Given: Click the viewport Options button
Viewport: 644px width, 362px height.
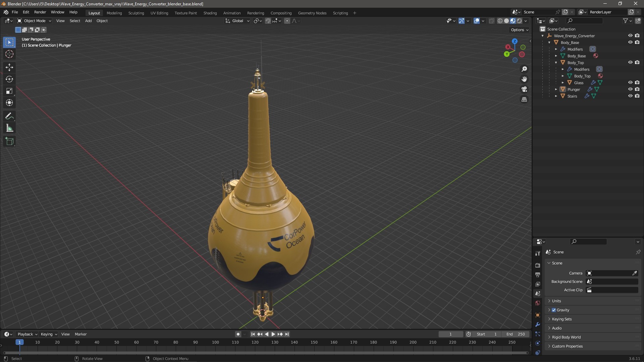Looking at the screenshot, I should 520,30.
